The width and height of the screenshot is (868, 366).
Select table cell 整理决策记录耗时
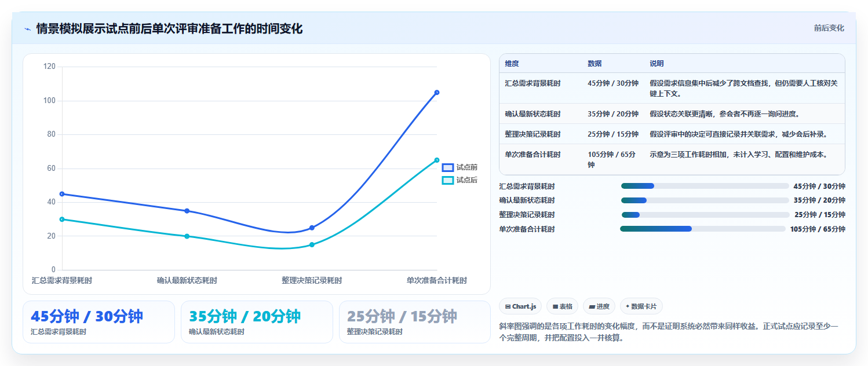tap(533, 134)
